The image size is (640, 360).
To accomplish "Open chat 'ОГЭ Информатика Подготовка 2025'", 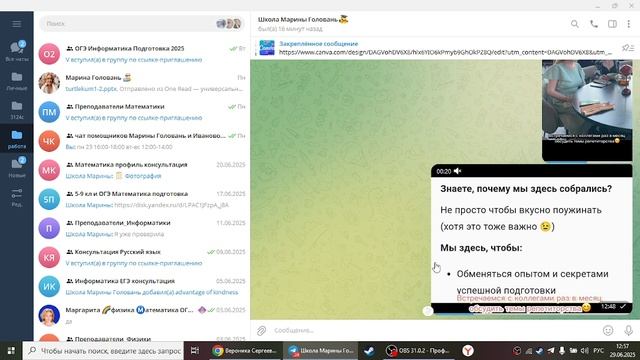I will point(142,54).
